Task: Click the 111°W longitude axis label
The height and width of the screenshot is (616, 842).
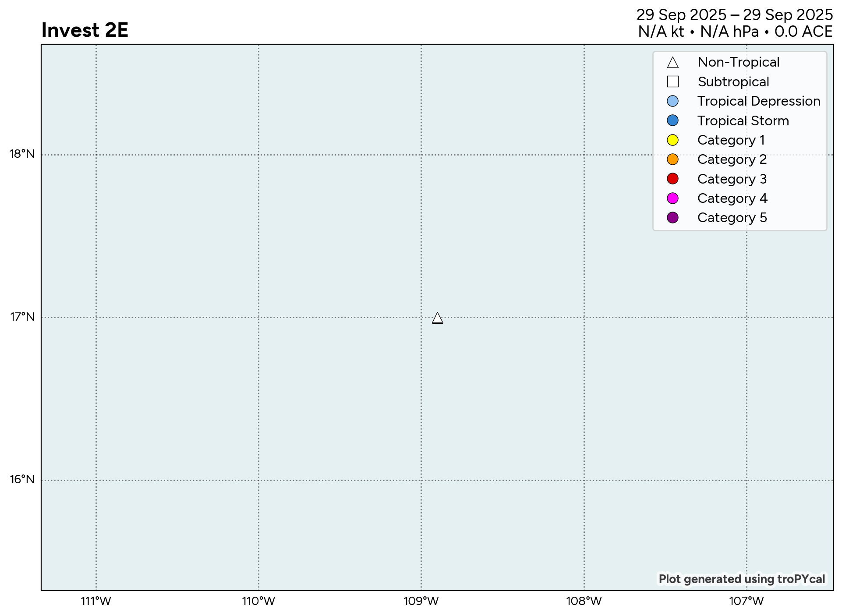Action: tap(96, 602)
